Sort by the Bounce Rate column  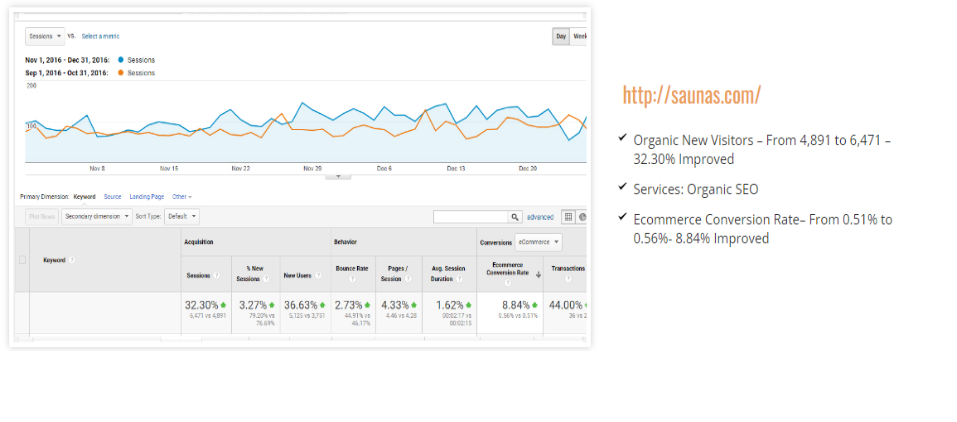[x=350, y=268]
